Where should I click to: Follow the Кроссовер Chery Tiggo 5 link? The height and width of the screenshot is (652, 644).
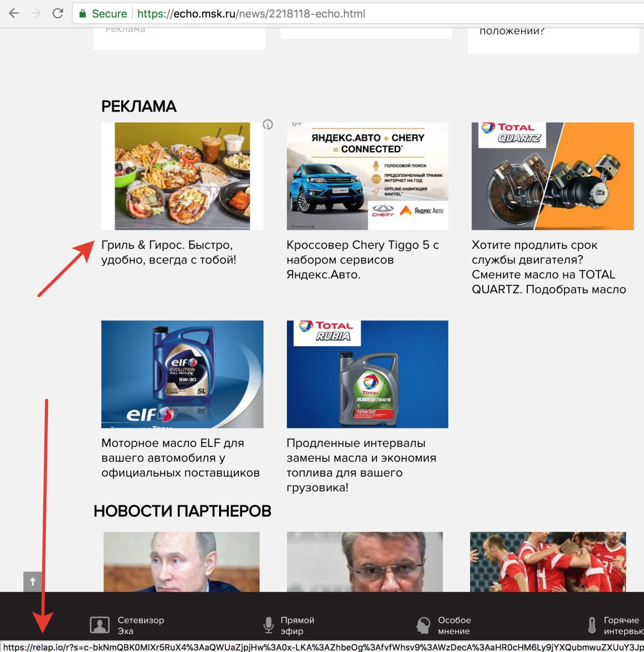point(363,260)
